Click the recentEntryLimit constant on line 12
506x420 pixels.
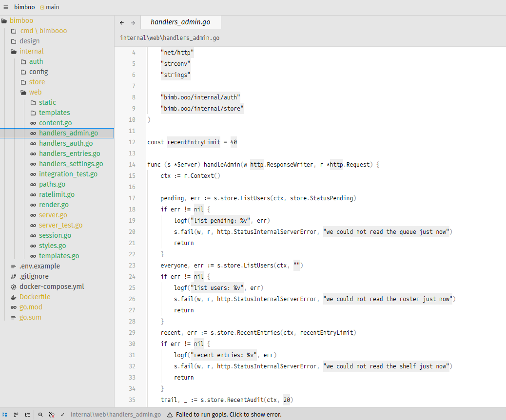click(194, 142)
